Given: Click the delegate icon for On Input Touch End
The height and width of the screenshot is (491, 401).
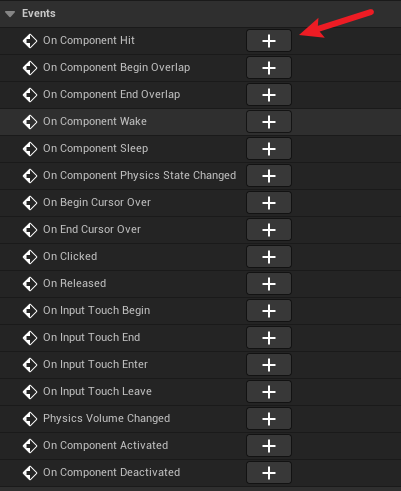Looking at the screenshot, I should pyautogui.click(x=30, y=338).
